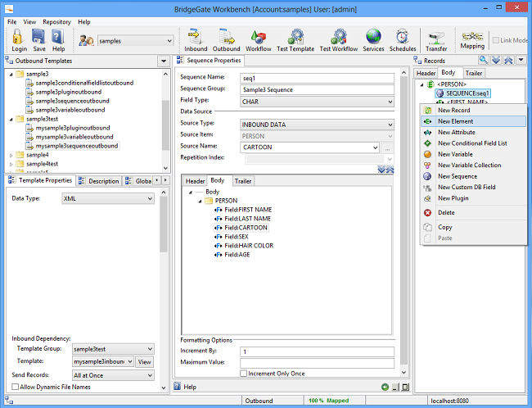Select sample3sequenceoutbound template
Viewport: 532px width, 408px height.
click(72, 101)
